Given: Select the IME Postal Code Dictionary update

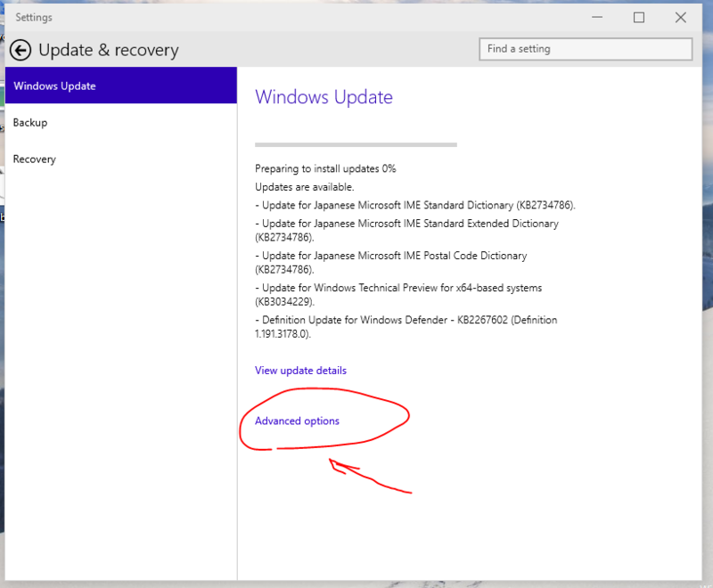Looking at the screenshot, I should [x=391, y=263].
